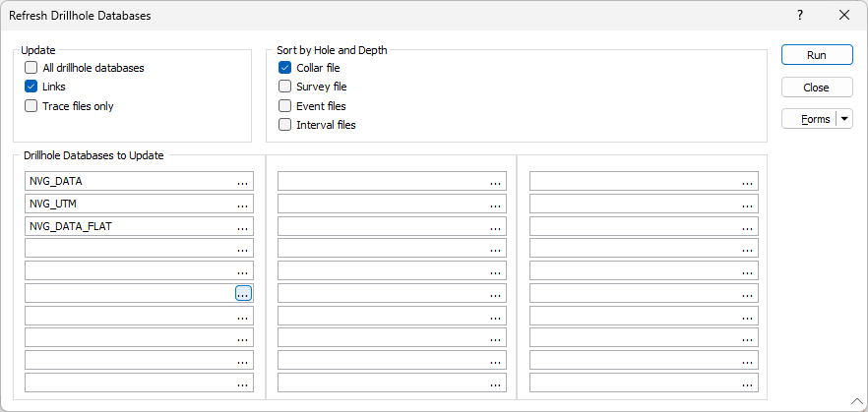Screen dimensions: 868x412
Task: Click the ellipsis in the last first-column row
Action: click(242, 383)
